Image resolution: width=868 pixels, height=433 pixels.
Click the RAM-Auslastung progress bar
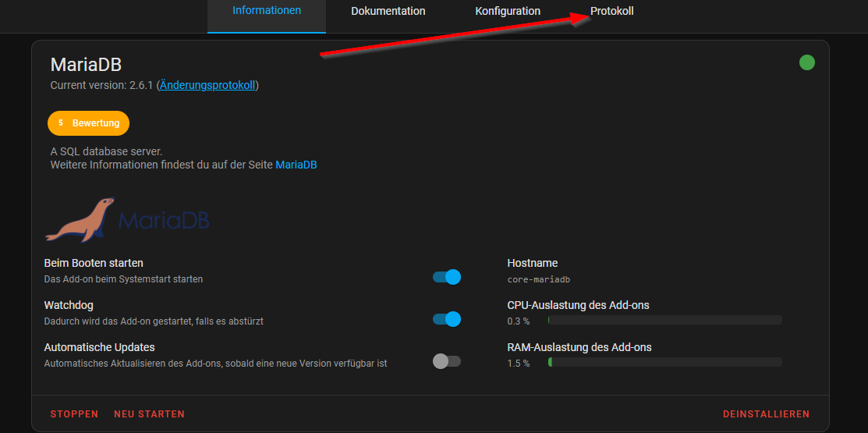pyautogui.click(x=664, y=362)
